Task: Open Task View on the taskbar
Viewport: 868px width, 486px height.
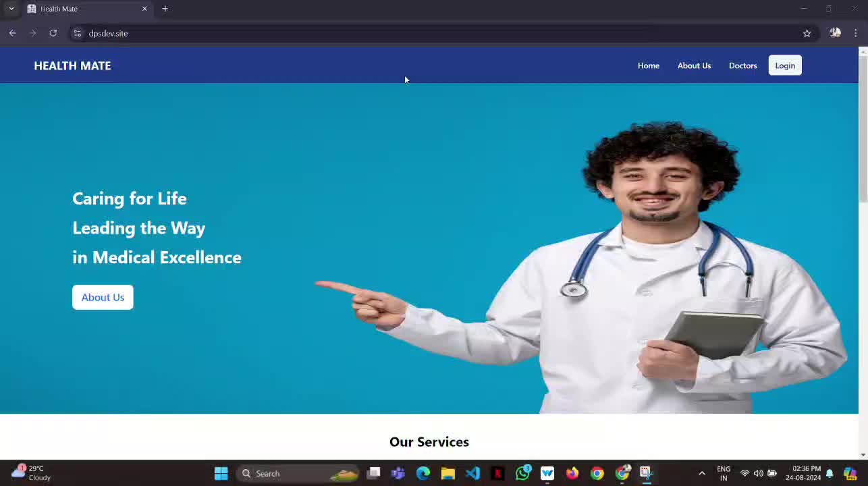Action: coord(373,473)
